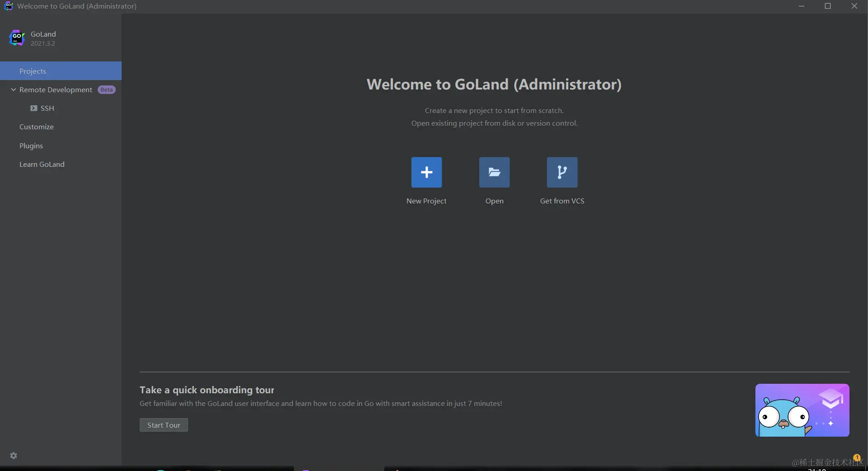This screenshot has height=471, width=868.
Task: Open the settings gear in sidebar
Action: tap(14, 456)
